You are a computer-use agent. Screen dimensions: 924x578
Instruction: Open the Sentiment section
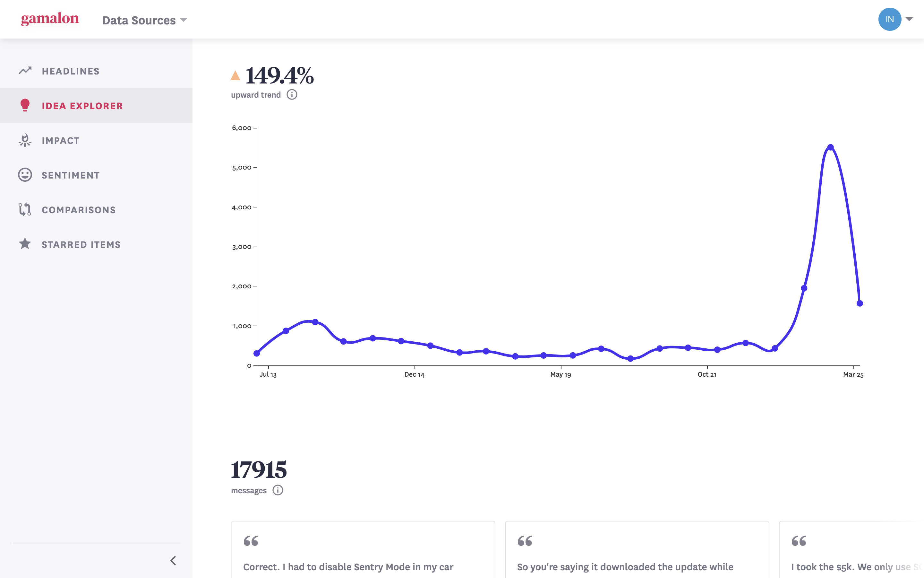tap(96, 175)
